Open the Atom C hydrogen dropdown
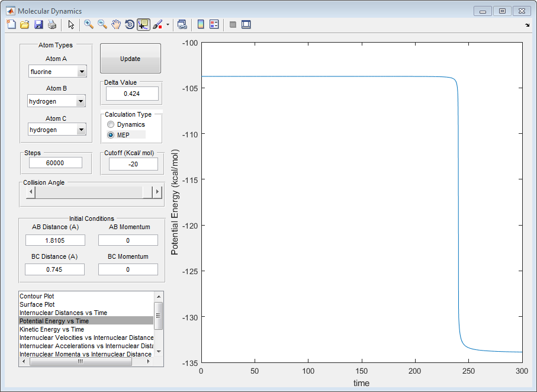The width and height of the screenshot is (537, 392). coord(82,130)
